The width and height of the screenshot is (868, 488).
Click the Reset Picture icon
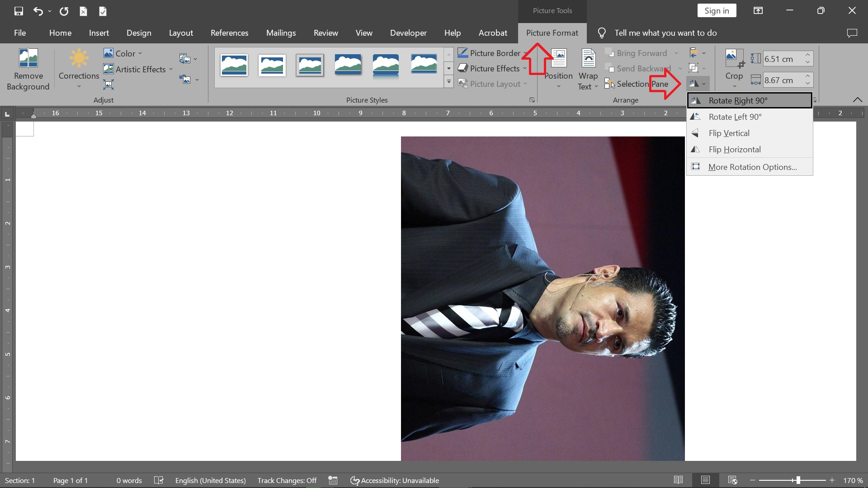184,79
